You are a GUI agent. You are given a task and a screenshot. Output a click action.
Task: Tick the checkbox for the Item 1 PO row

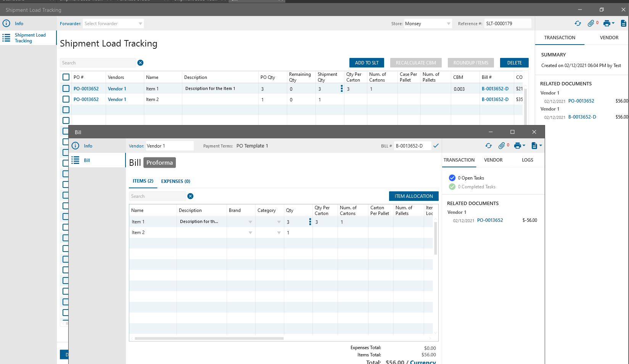point(66,89)
